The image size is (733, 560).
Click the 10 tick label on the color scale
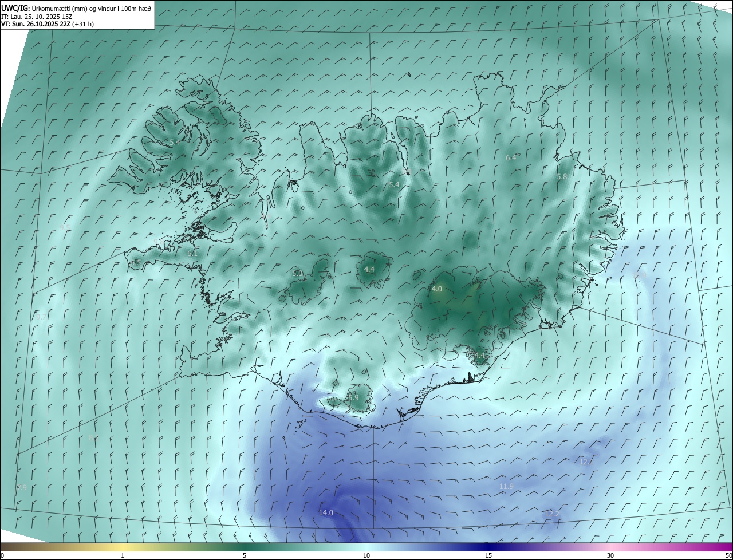[366, 555]
